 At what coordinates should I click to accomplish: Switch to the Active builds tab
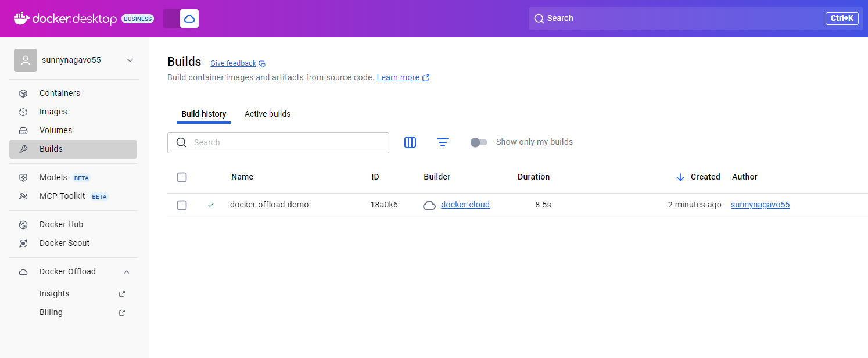click(x=267, y=114)
